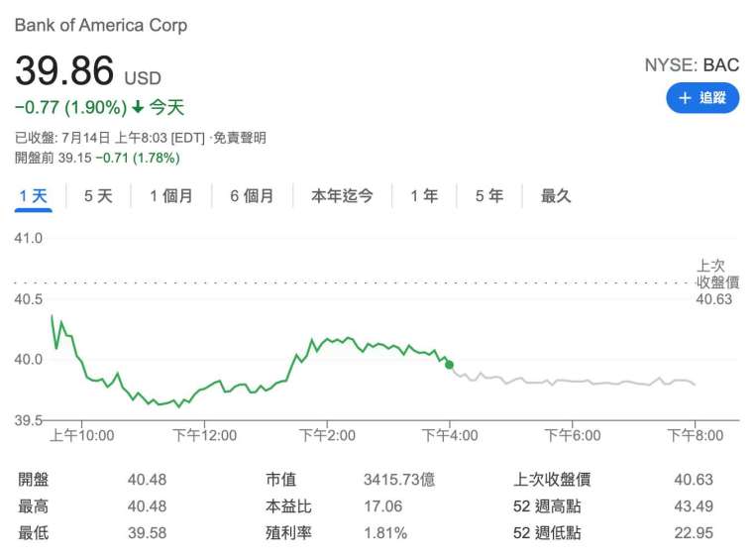The width and height of the screenshot is (753, 560).
Task: Click the Bank of America Corp title
Action: click(101, 25)
